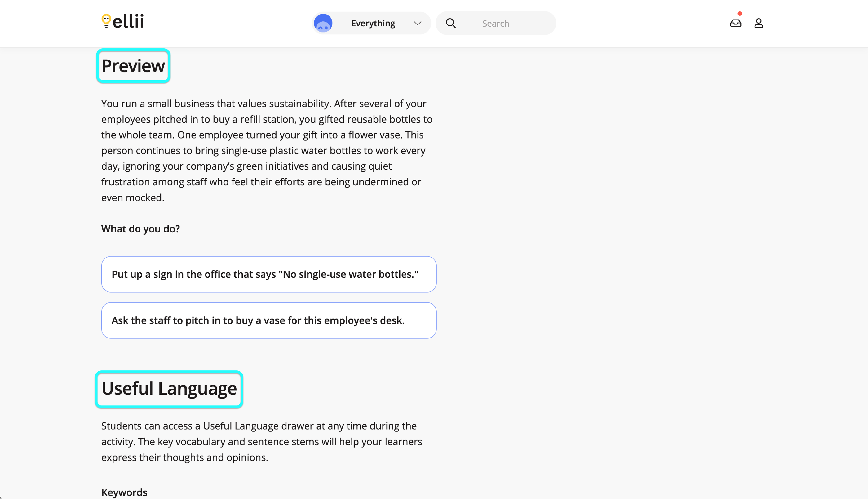Screen dimensions: 868x499
Task: Click the magnifying glass search icon
Action: click(450, 23)
